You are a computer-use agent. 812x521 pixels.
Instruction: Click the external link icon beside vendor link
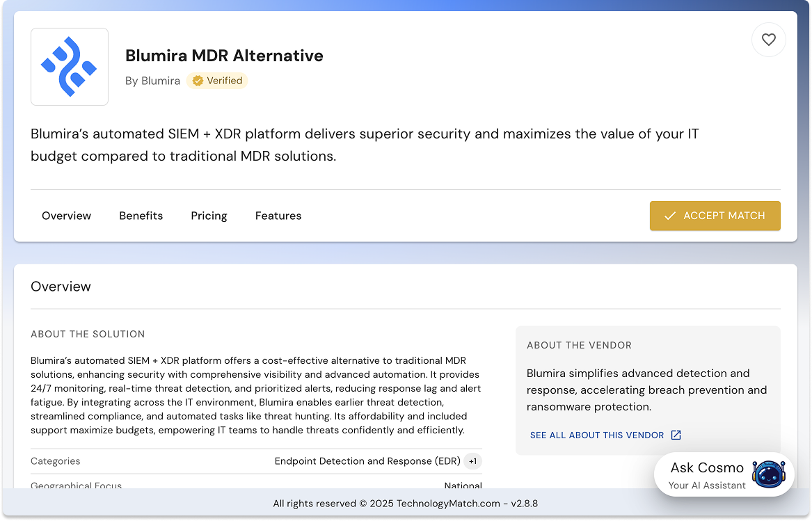point(676,435)
